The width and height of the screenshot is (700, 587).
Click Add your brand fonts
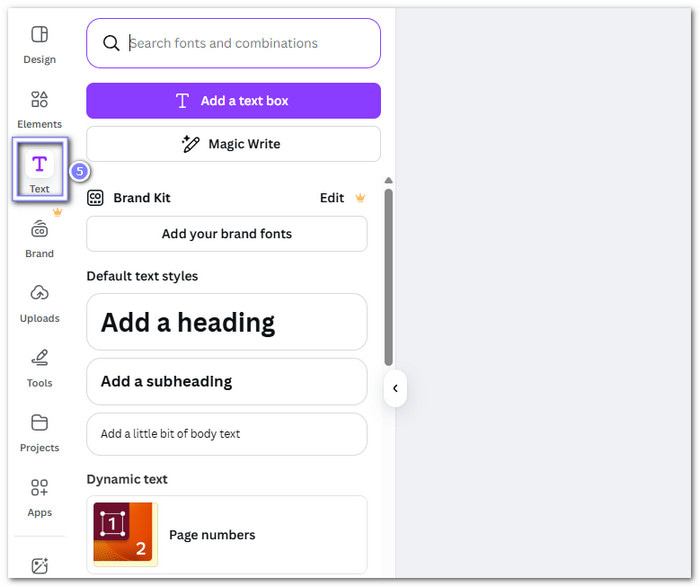[227, 234]
